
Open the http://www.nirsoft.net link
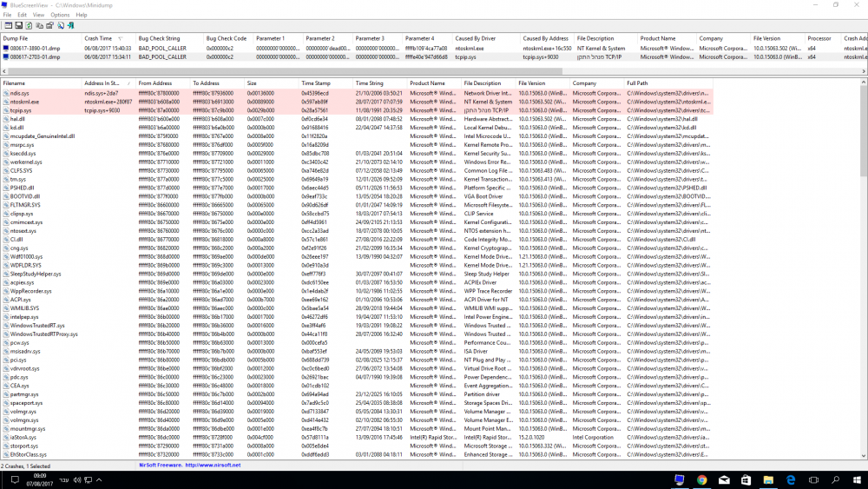coord(213,466)
